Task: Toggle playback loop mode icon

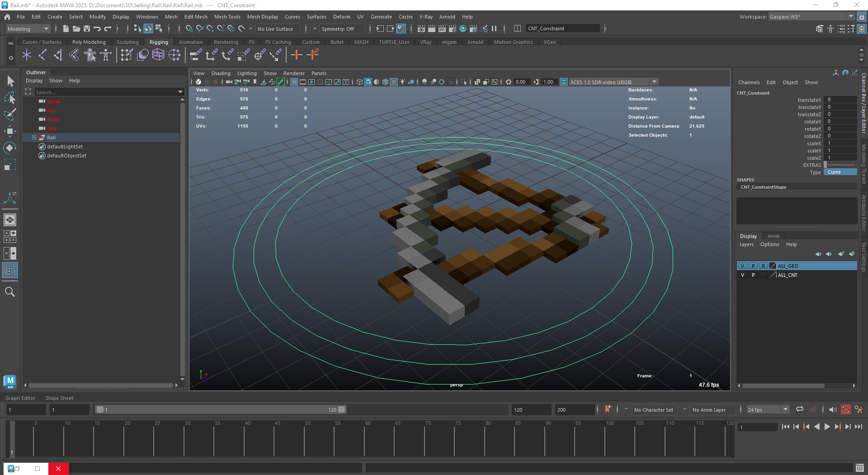Action: pyautogui.click(x=800, y=409)
